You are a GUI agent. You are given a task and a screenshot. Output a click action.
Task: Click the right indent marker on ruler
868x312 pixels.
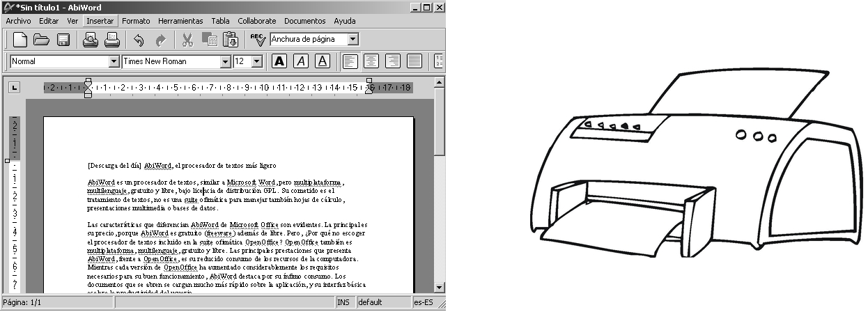369,88
